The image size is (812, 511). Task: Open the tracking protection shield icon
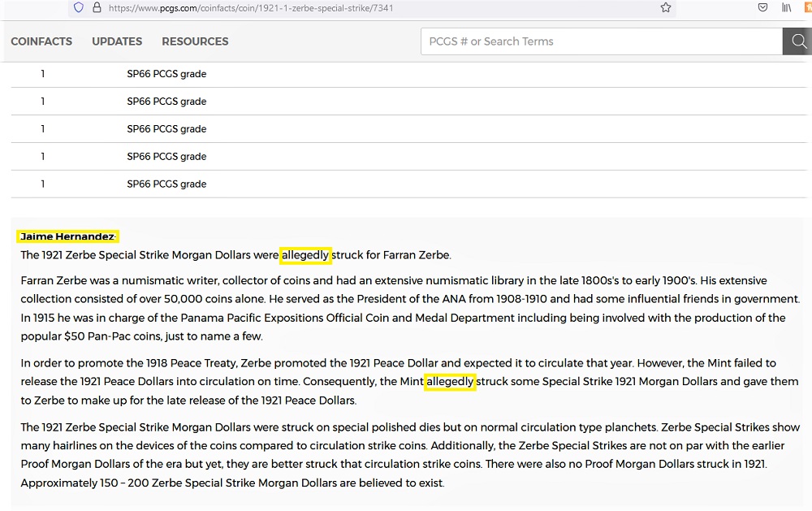click(79, 8)
